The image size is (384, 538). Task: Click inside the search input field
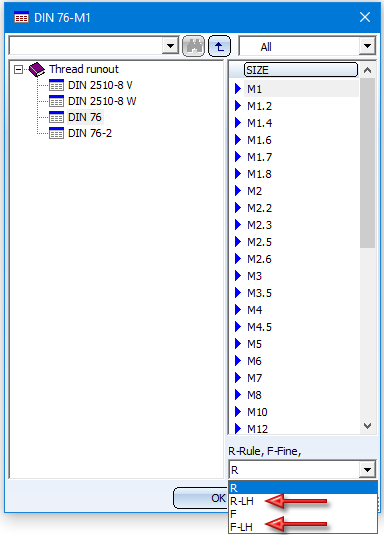pos(86,46)
